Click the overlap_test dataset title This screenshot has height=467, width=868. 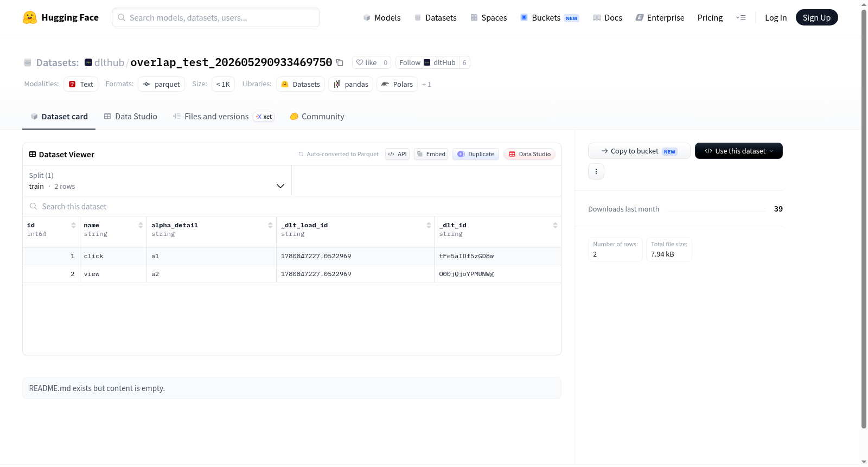231,62
